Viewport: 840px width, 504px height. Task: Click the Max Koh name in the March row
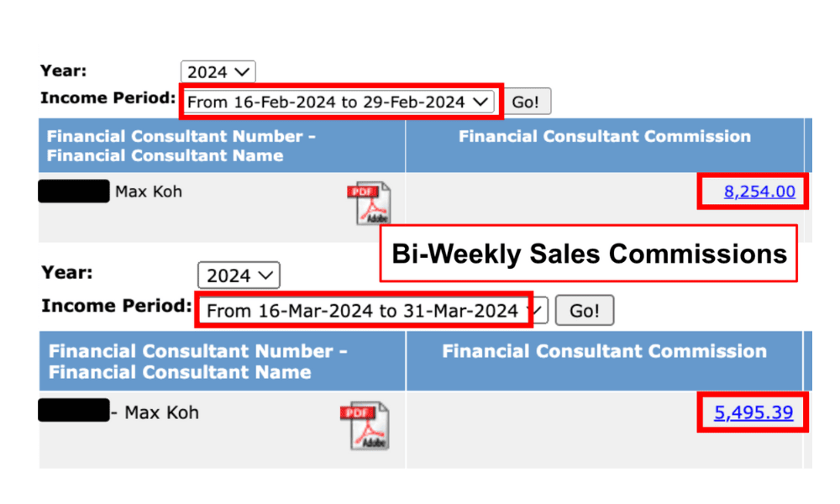tap(162, 412)
